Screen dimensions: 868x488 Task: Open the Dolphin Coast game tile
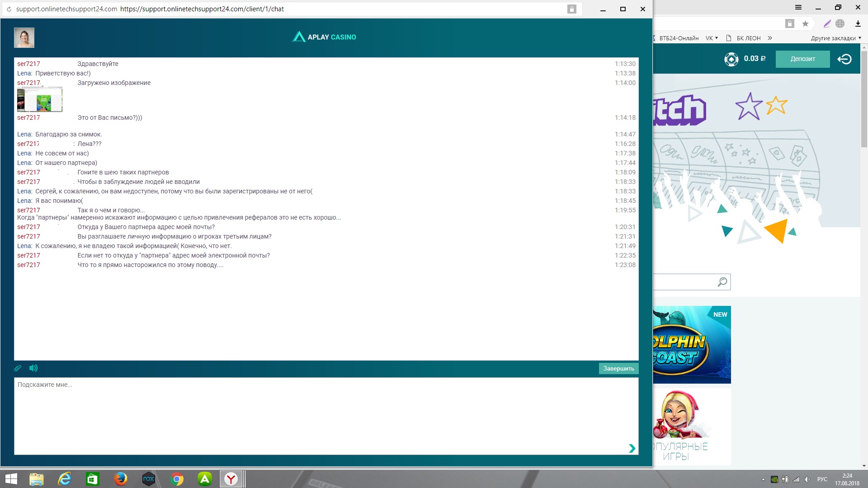[692, 345]
